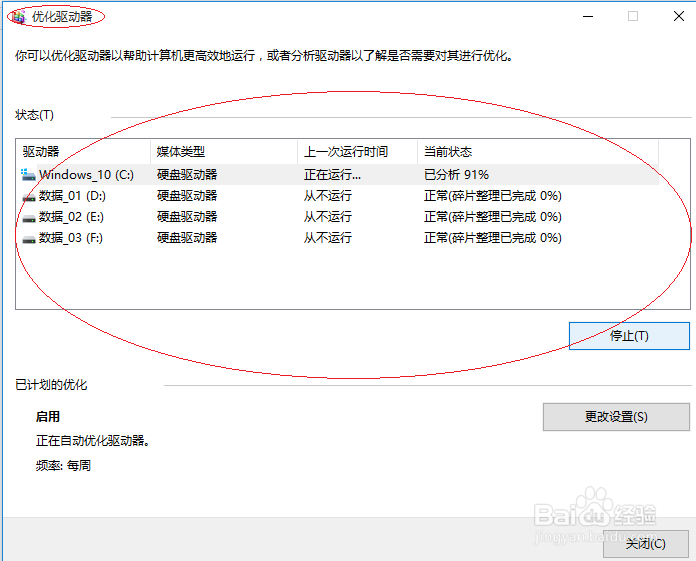Click 从不运行 cell in E: row
The width and height of the screenshot is (696, 561).
coord(328,217)
